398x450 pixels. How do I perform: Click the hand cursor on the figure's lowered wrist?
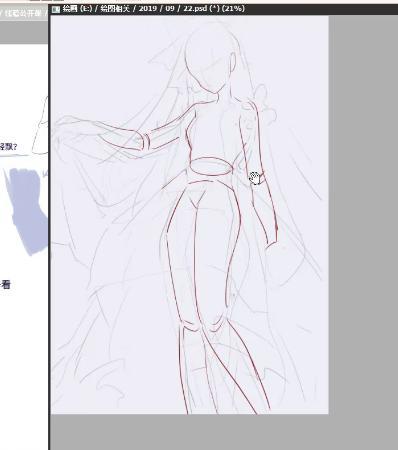coord(255,178)
